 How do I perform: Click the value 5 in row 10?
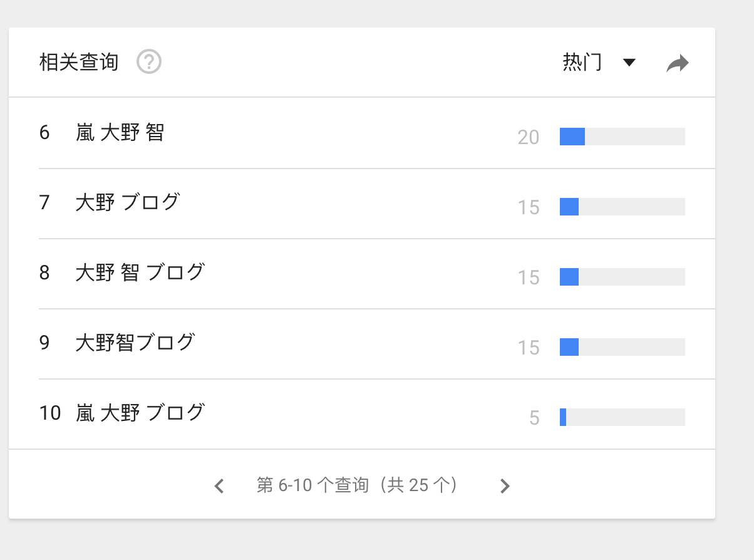click(534, 418)
